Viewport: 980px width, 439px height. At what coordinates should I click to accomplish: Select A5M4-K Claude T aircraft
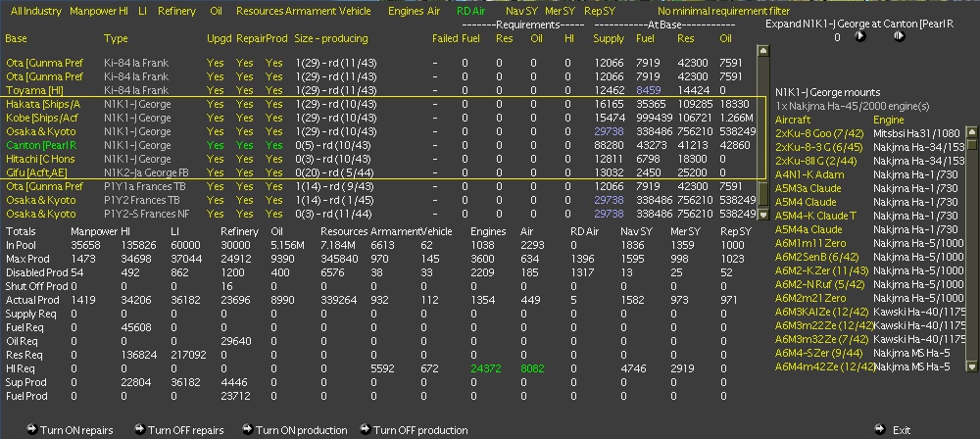[815, 216]
